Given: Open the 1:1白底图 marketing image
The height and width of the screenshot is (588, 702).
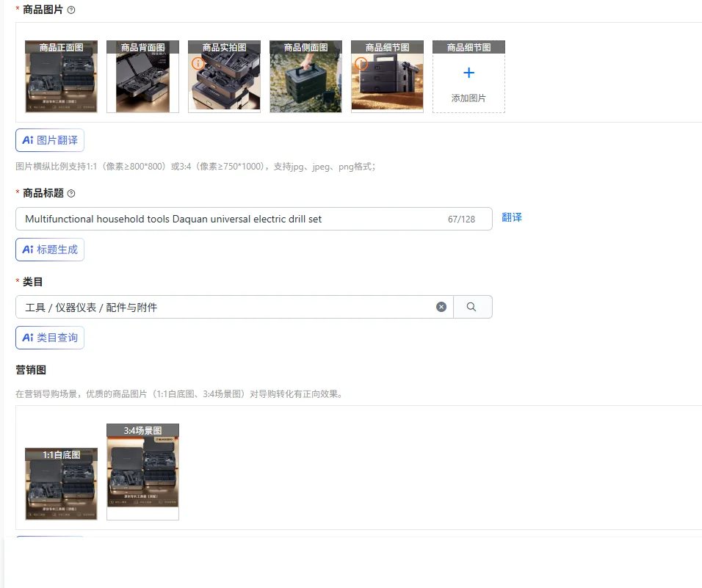Looking at the screenshot, I should pyautogui.click(x=62, y=484).
